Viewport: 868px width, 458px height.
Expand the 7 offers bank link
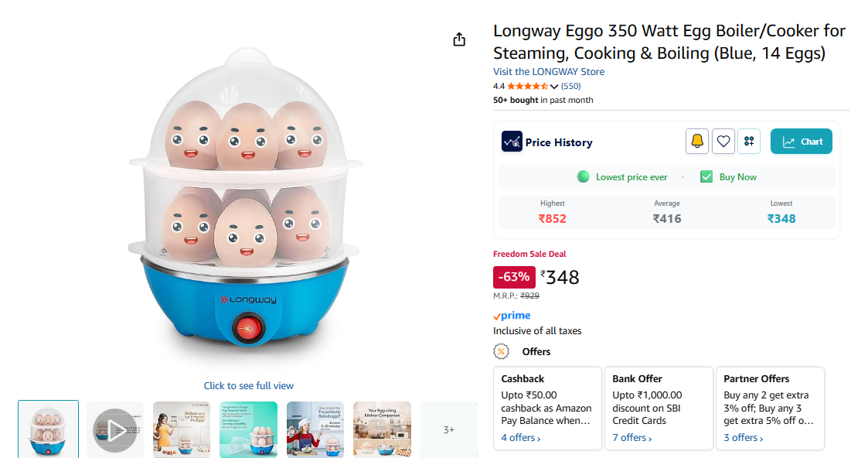click(632, 438)
